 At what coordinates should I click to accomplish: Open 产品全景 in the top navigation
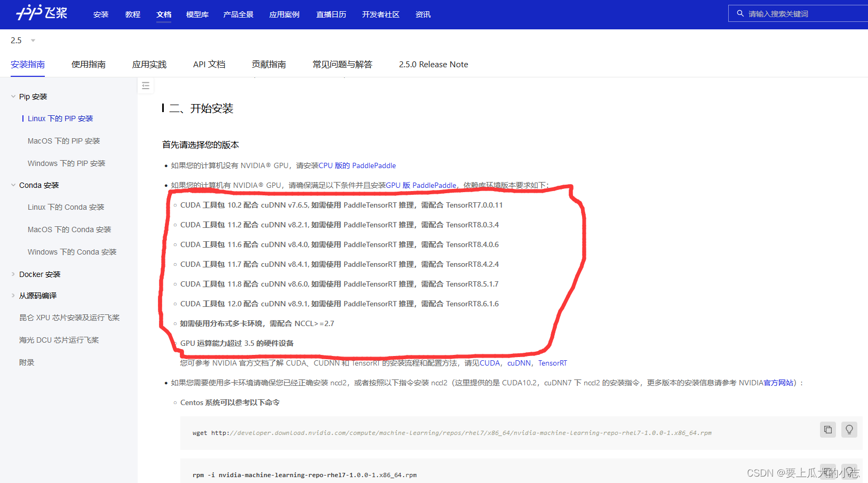238,14
